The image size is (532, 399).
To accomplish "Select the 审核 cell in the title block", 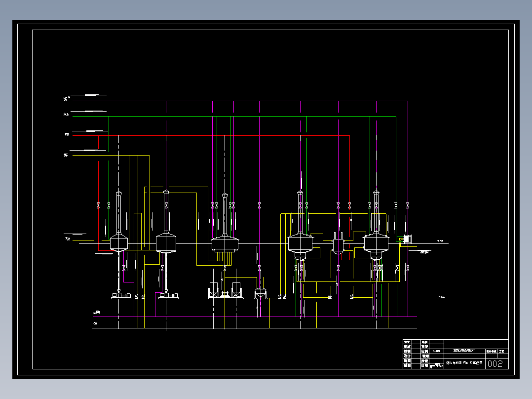I will click(407, 346).
